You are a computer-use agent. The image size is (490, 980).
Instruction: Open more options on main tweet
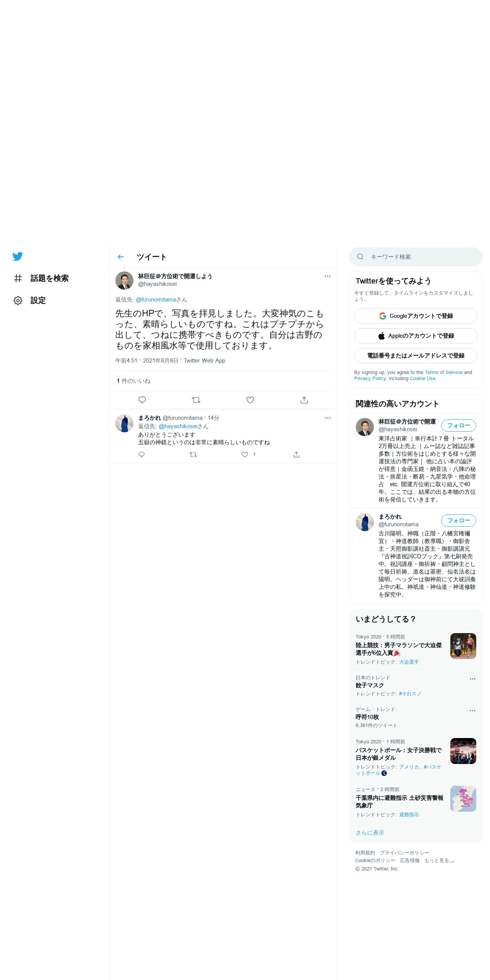pos(327,276)
